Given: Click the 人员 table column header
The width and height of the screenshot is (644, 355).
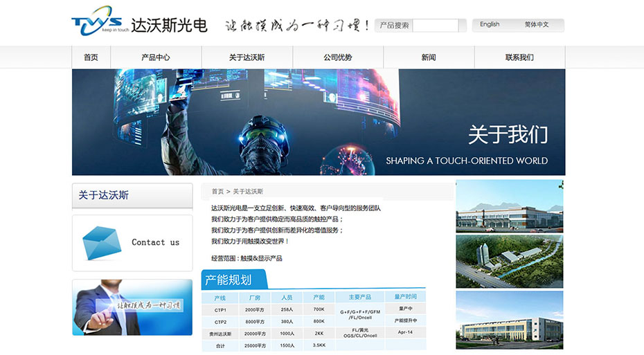Looking at the screenshot, I should click(x=287, y=298).
